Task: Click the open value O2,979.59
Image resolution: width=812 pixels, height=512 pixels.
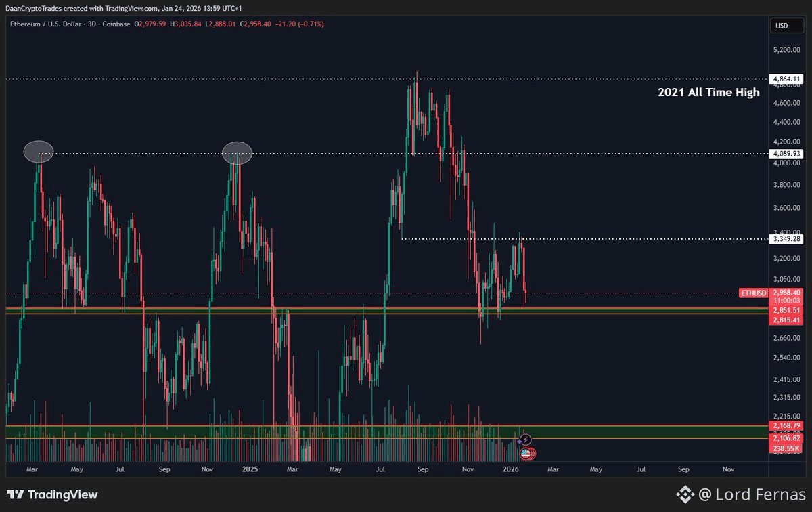Action: tap(152, 24)
